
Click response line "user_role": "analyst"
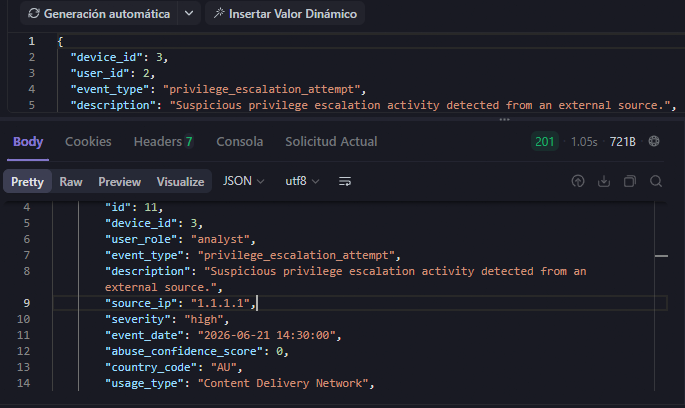coord(180,239)
